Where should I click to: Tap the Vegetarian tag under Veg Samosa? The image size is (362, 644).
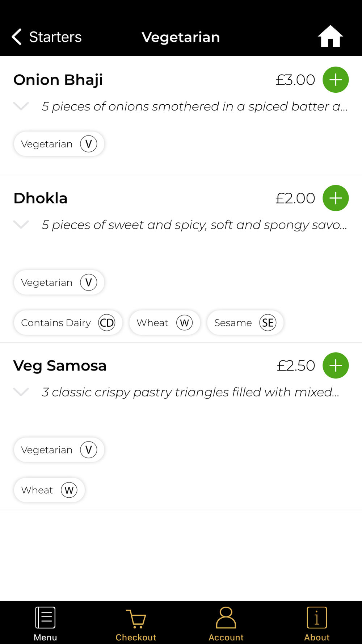[x=59, y=450]
